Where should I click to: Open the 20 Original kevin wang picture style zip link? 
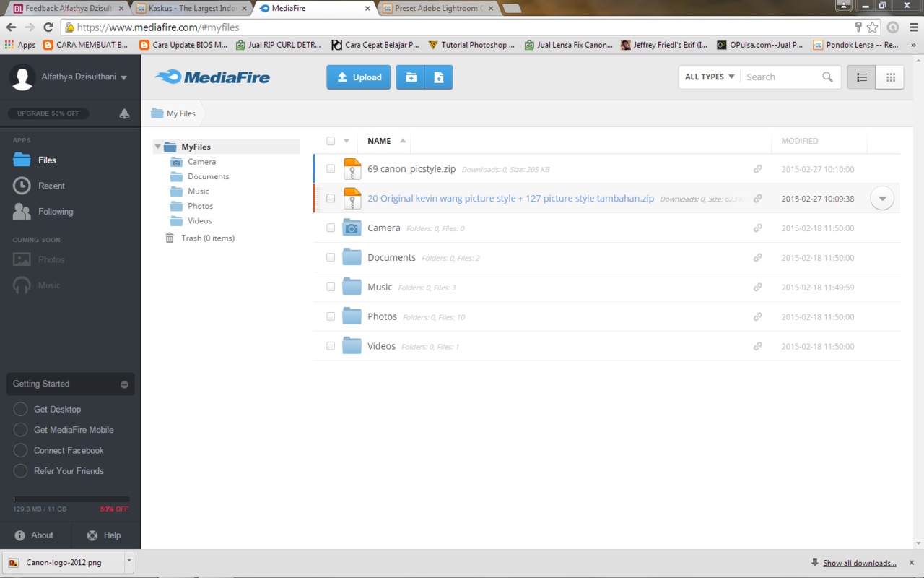click(x=511, y=199)
